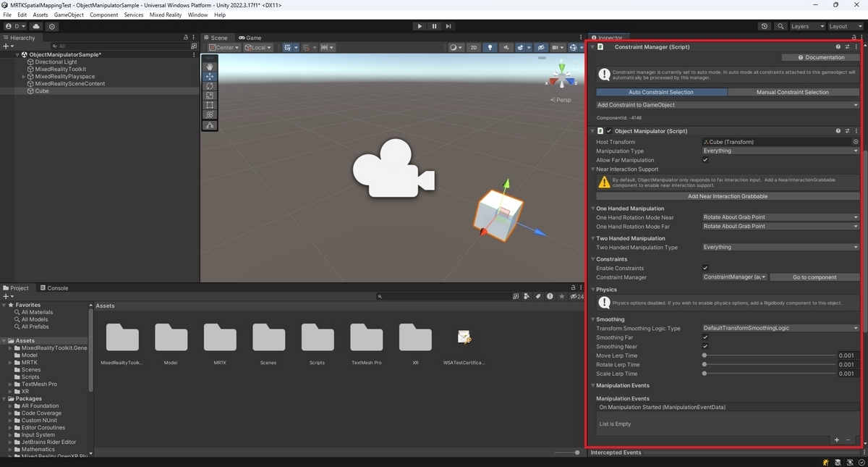Open One Hand Rotation Mode Near dropdown
The width and height of the screenshot is (868, 467).
coord(780,217)
